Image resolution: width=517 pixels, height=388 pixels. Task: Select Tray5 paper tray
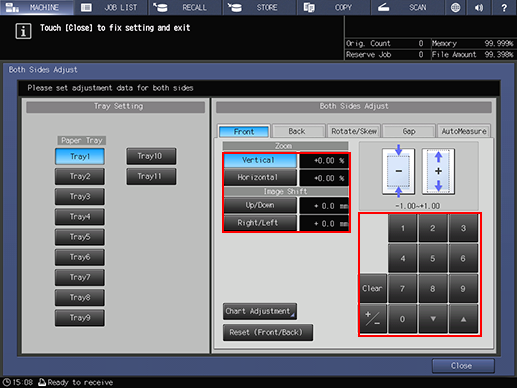click(80, 237)
